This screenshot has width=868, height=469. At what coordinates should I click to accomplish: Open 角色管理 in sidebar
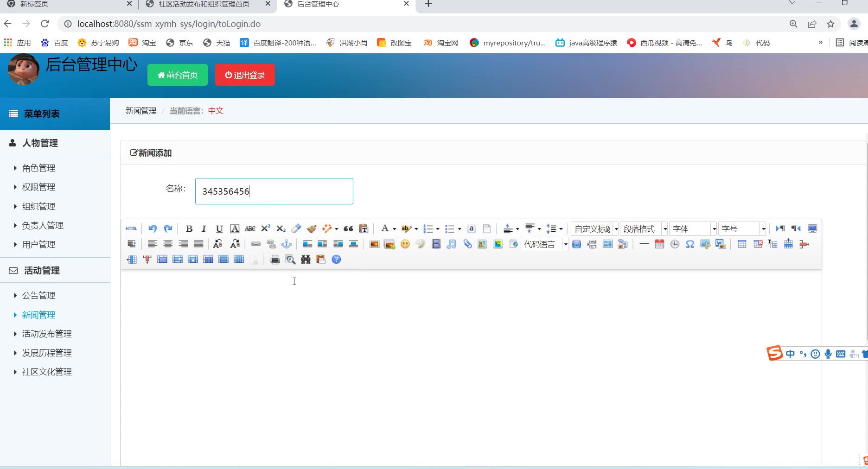38,168
